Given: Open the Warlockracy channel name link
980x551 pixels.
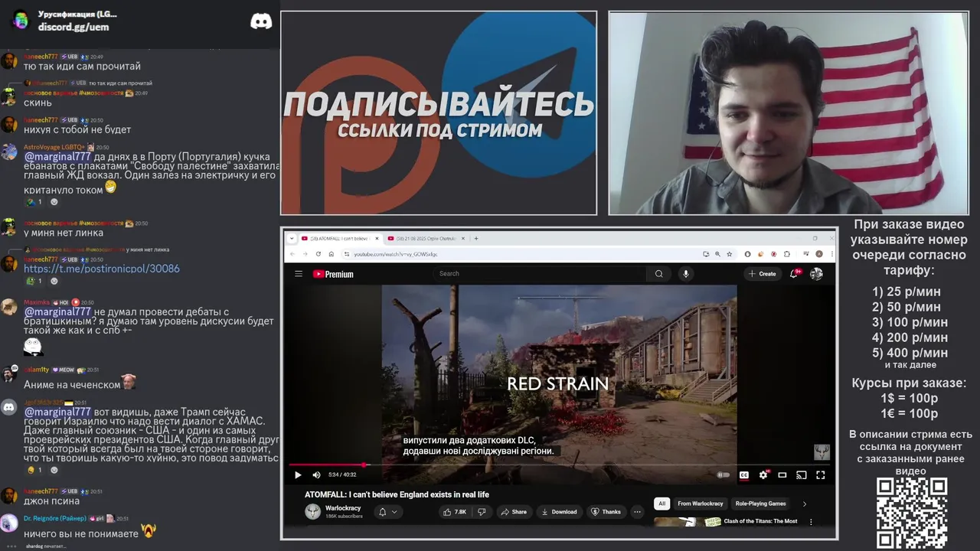Looking at the screenshot, I should [343, 508].
